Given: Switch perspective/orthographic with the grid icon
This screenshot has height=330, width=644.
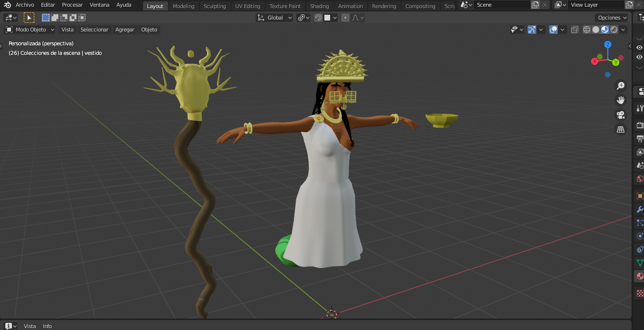Looking at the screenshot, I should [621, 129].
